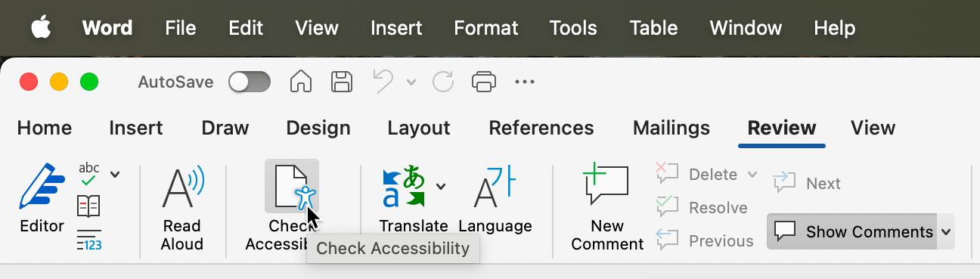Expand the Translate dropdown arrow
980x279 pixels.
tap(441, 186)
